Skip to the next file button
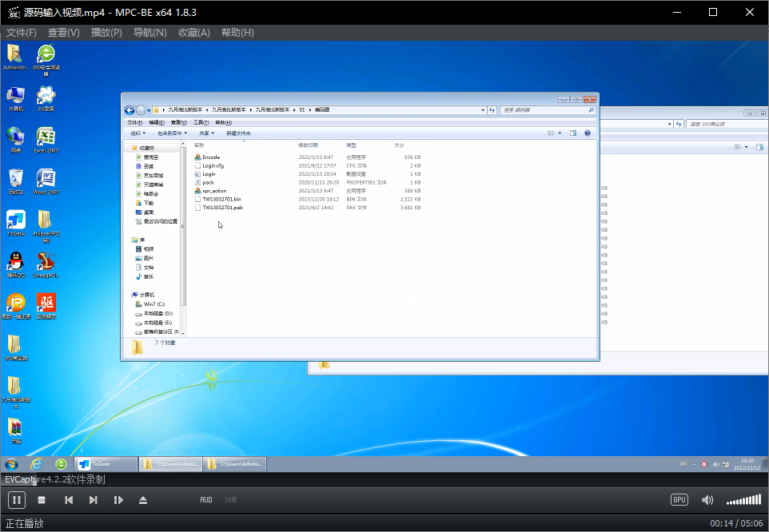This screenshot has width=769, height=532. tap(94, 500)
